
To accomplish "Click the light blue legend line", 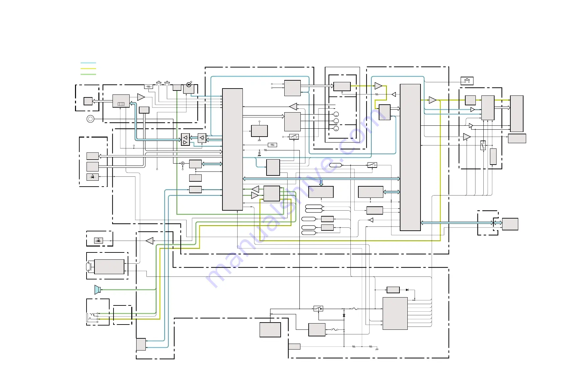I will coord(88,63).
